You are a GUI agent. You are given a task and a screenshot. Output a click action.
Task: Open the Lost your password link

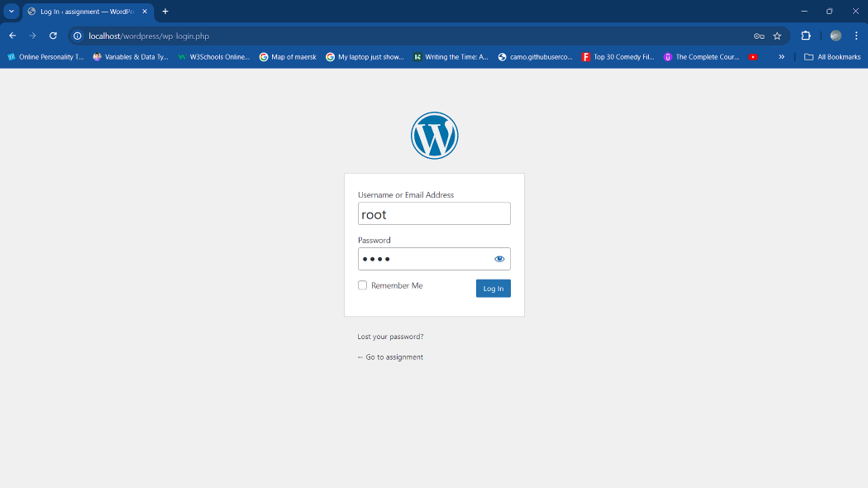(x=390, y=337)
